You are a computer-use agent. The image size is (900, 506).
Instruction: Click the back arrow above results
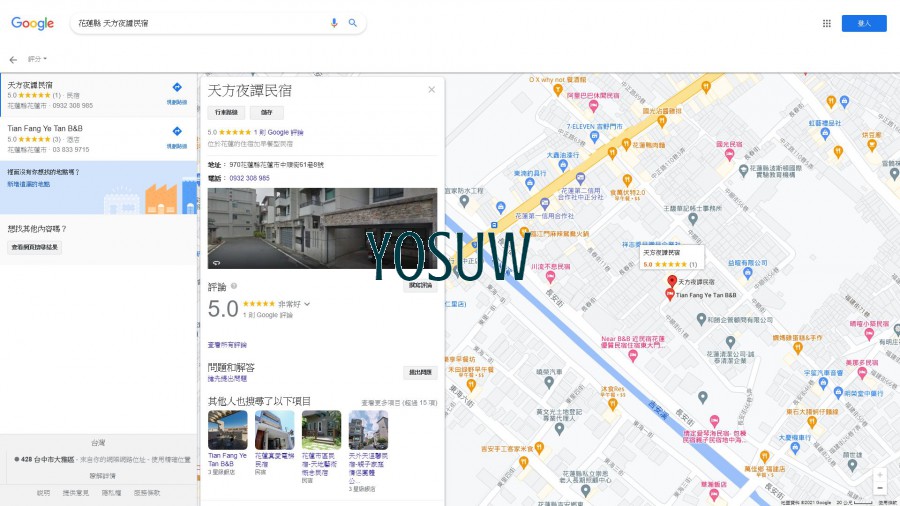[13, 60]
